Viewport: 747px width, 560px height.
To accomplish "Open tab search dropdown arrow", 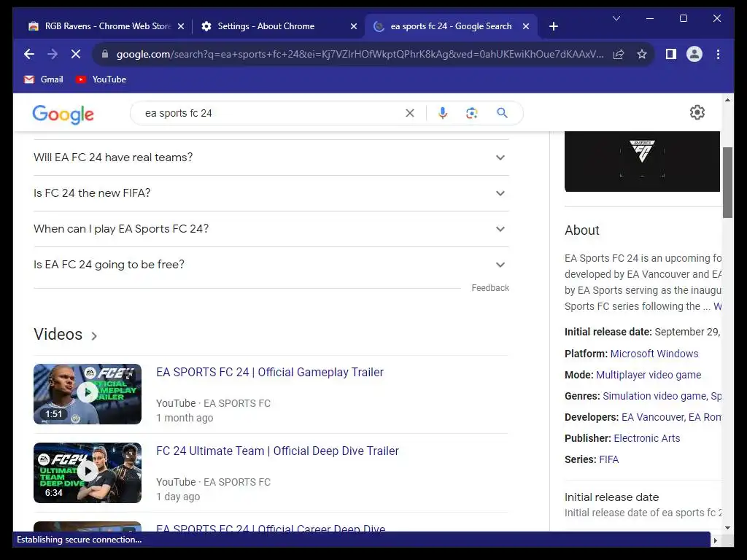I will [616, 18].
